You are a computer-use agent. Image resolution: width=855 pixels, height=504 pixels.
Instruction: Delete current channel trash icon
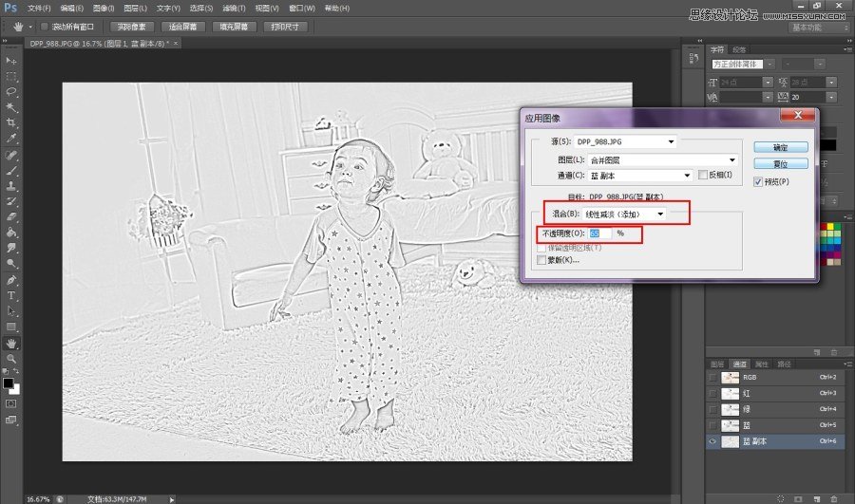[834, 498]
